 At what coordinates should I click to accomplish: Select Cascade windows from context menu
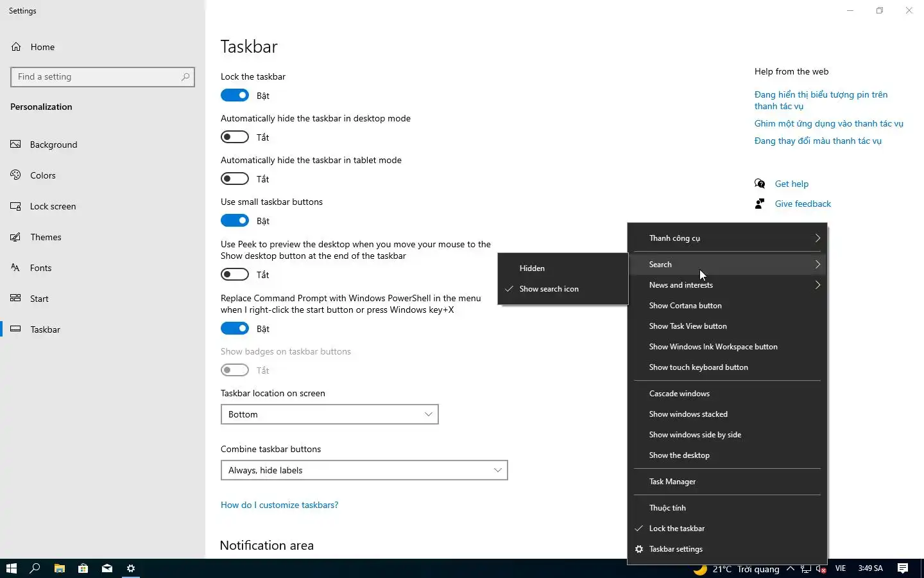[x=727, y=394]
